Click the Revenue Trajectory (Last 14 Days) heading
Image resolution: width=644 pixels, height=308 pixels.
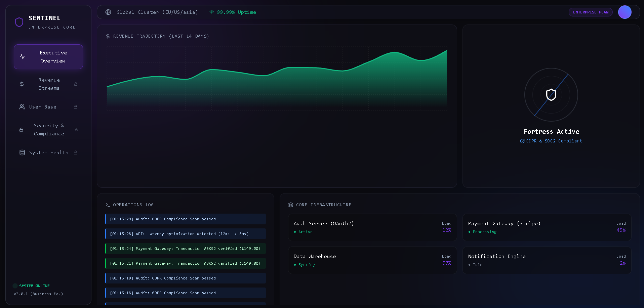(x=161, y=36)
